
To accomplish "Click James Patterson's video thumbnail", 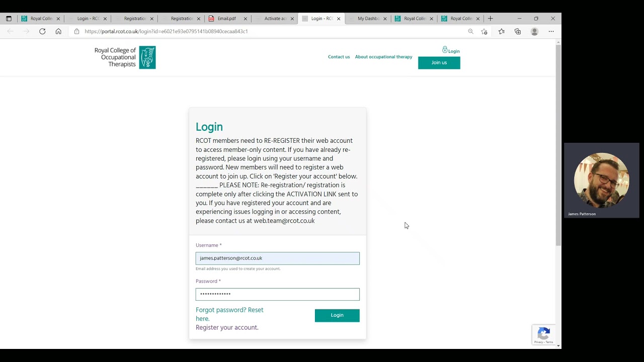I will 602,180.
